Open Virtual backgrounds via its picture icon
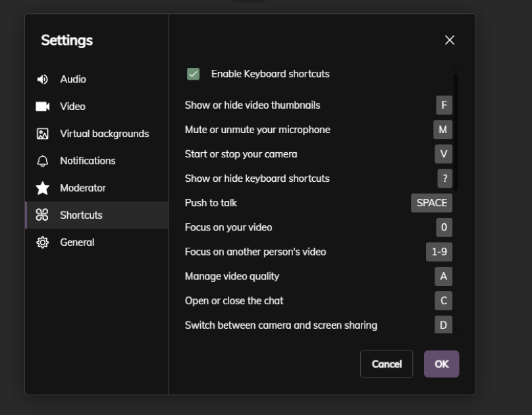Image resolution: width=532 pixels, height=415 pixels. 43,133
